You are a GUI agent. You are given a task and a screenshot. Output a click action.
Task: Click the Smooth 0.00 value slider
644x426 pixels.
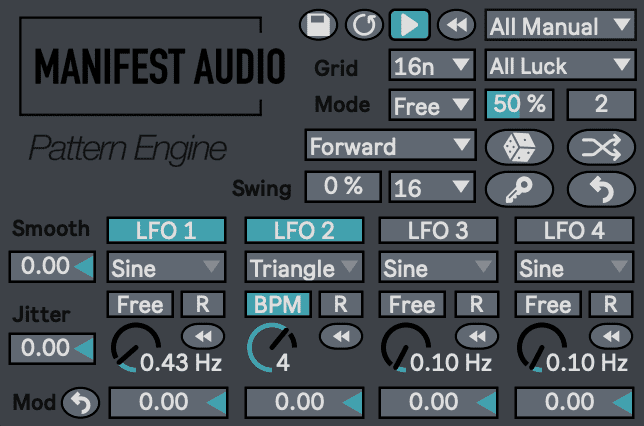tap(53, 266)
